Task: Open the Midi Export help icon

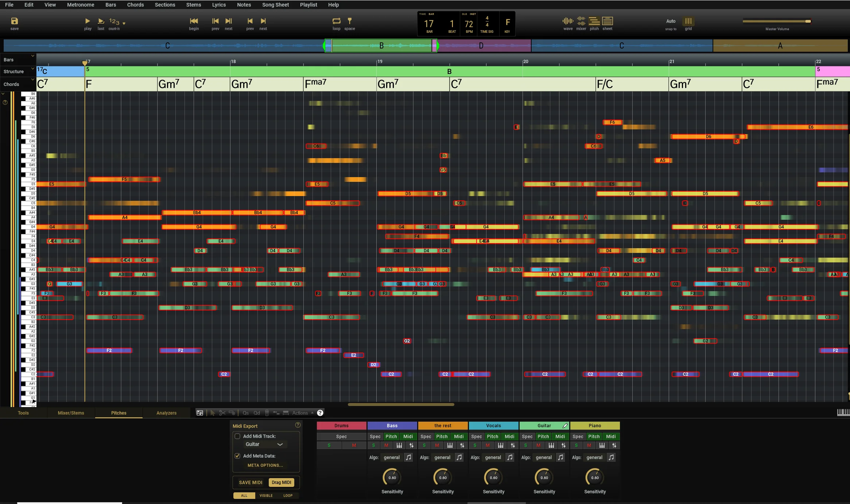Action: 298,425
